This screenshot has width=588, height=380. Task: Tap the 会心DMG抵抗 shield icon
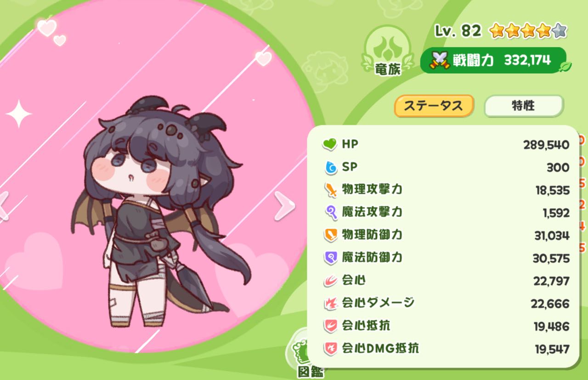pyautogui.click(x=330, y=349)
